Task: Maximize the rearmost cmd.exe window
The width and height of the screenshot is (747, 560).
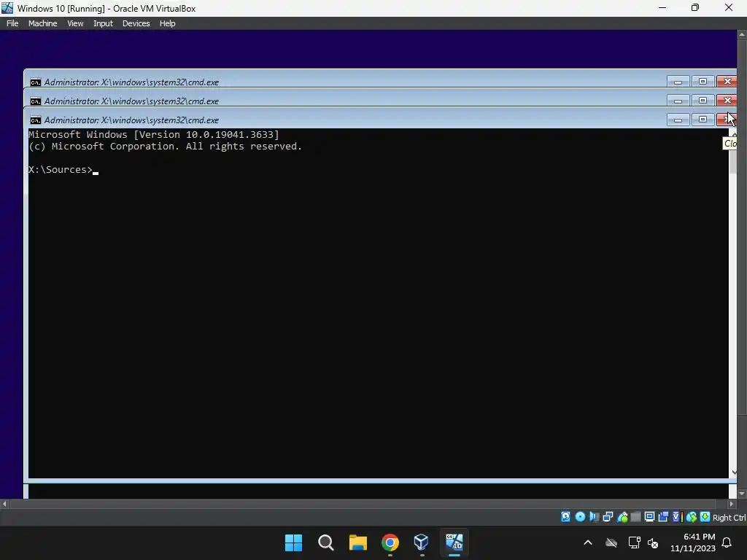Action: pyautogui.click(x=703, y=82)
